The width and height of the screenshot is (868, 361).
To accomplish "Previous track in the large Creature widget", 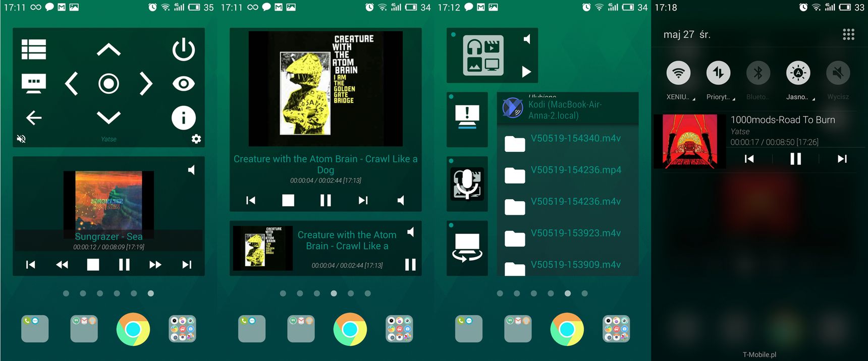I will 251,200.
